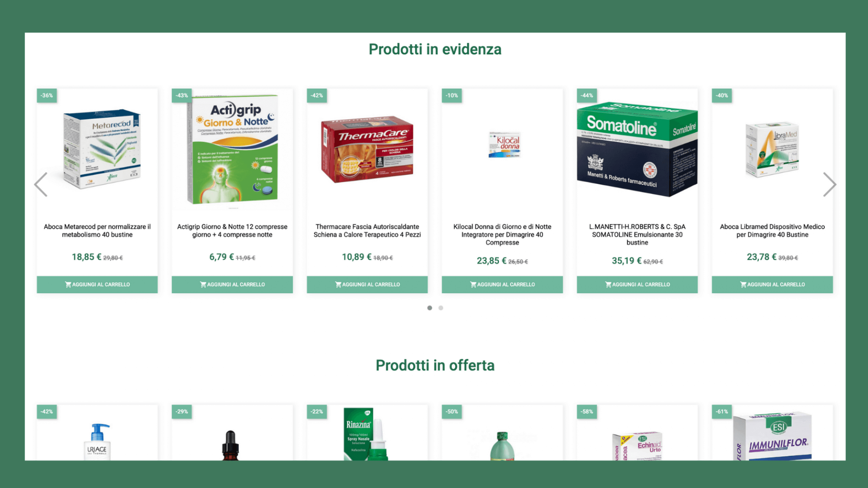Select the second carousel page dot
868x488 pixels.
click(441, 308)
